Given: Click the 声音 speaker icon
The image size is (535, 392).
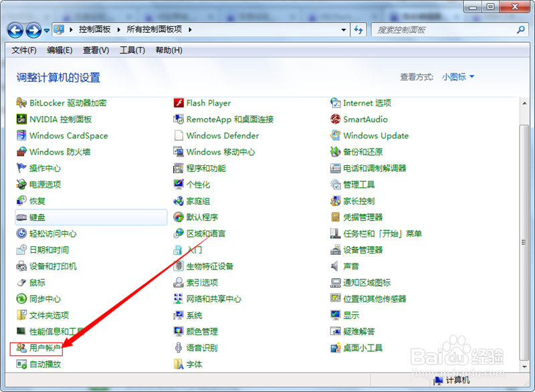Looking at the screenshot, I should (x=336, y=266).
